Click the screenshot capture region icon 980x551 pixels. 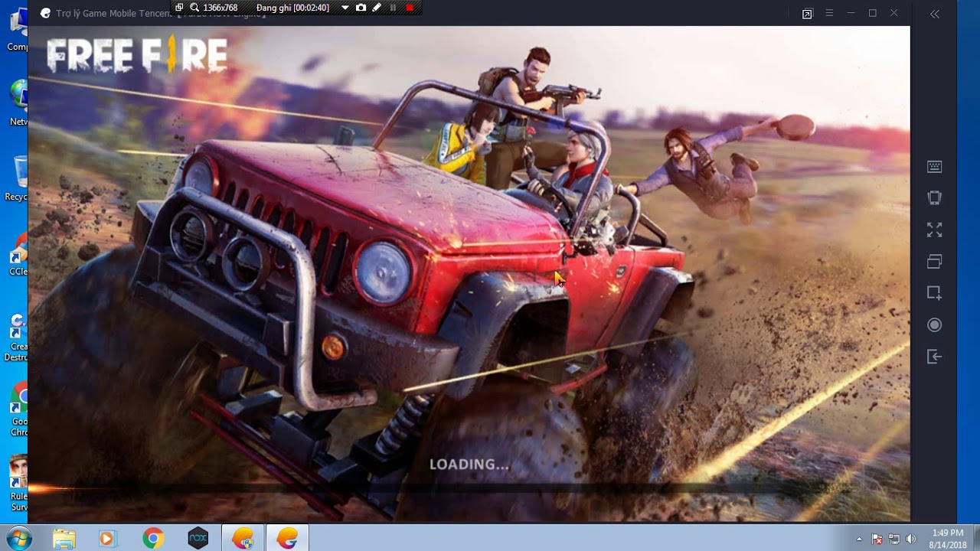click(x=934, y=293)
